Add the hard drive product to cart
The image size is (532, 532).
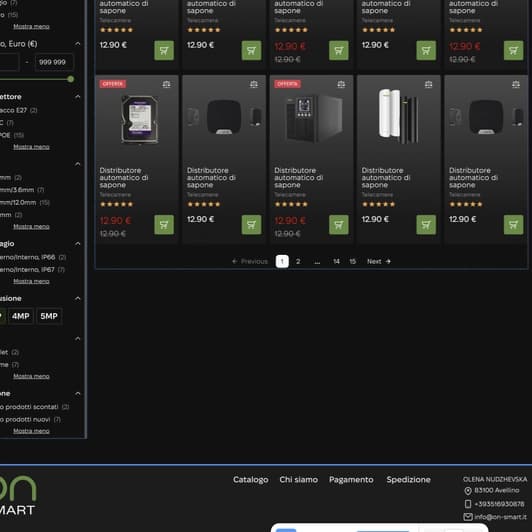[x=164, y=225]
